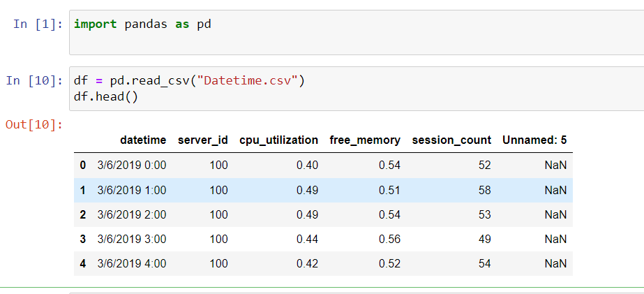Click the df.head() line of code
644x294 pixels.
pyautogui.click(x=106, y=98)
